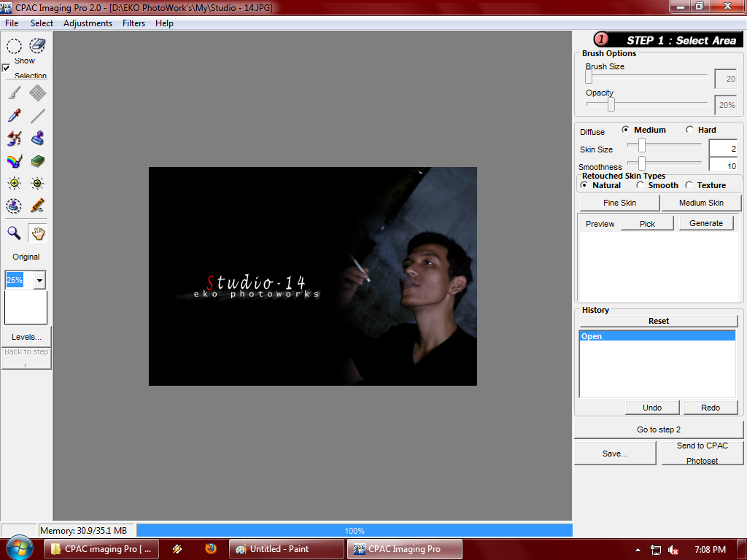
Task: Open Firefox from the taskbar
Action: [x=211, y=548]
